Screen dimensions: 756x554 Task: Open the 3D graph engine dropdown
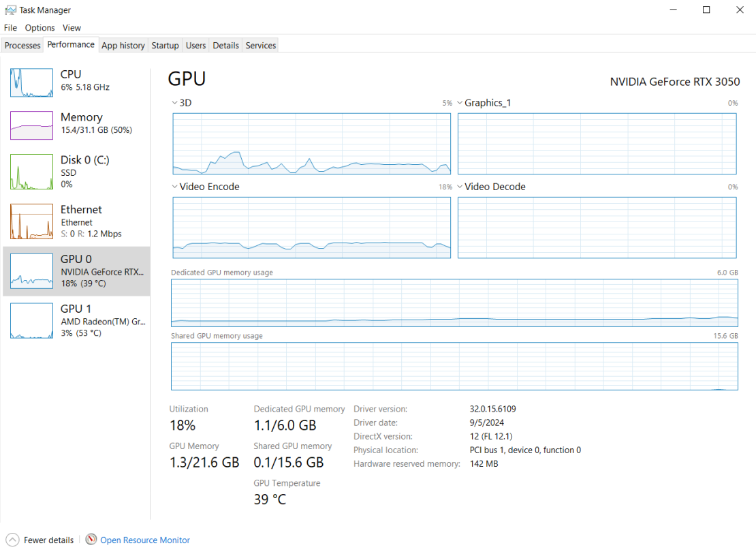(x=175, y=103)
